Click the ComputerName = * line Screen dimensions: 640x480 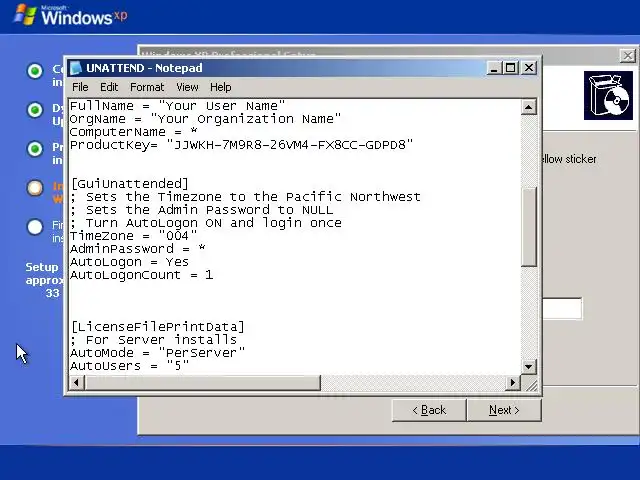click(133, 132)
